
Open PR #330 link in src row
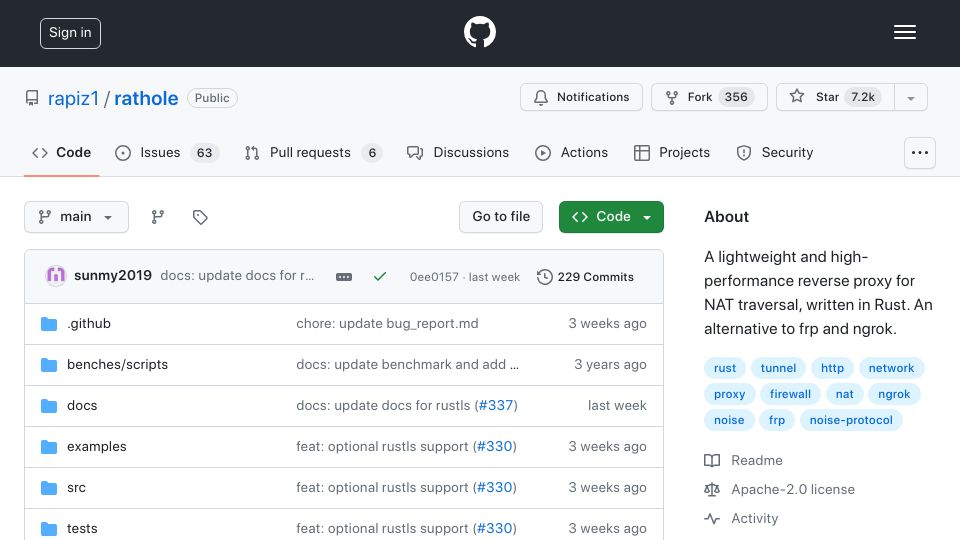pos(495,487)
